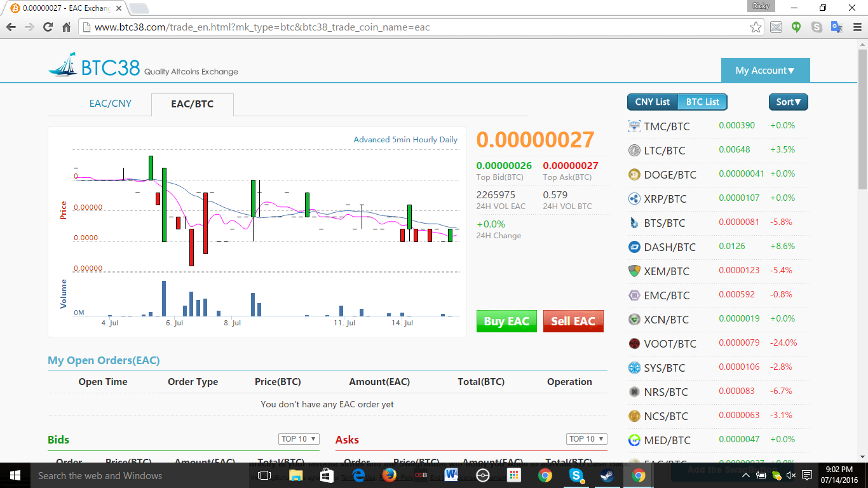Click the VOOT coin icon
Screen dimensions: 868x488
634,343
